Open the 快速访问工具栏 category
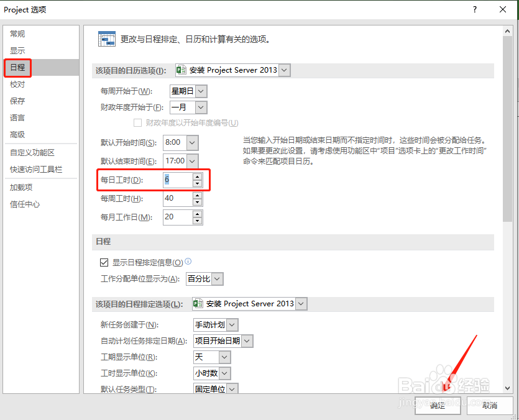This screenshot has height=420, width=519. point(42,170)
